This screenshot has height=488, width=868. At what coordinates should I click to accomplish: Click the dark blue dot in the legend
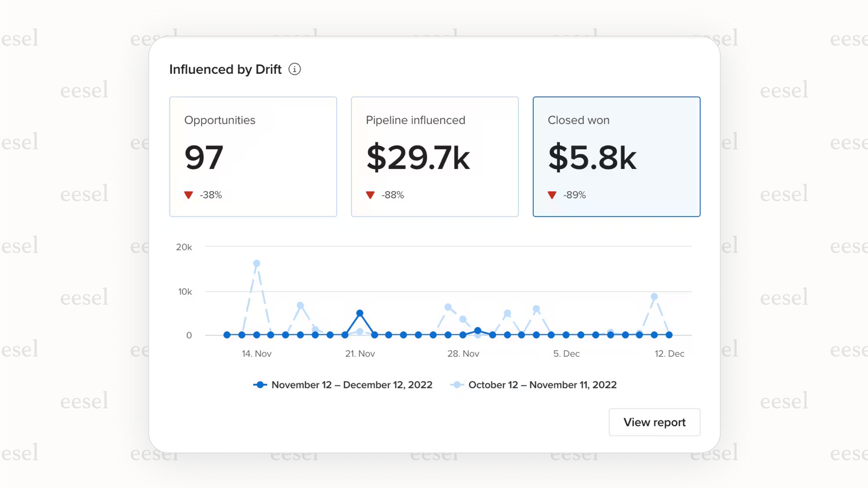click(260, 385)
